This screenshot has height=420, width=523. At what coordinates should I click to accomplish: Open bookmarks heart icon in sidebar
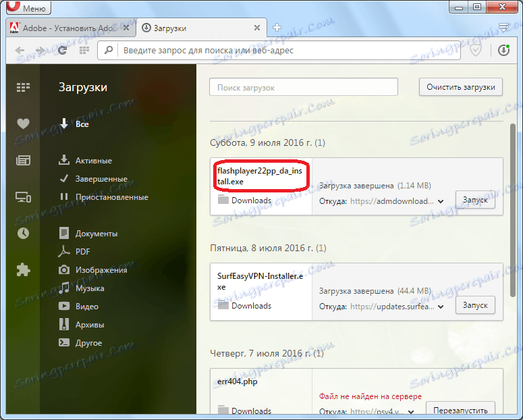point(23,124)
